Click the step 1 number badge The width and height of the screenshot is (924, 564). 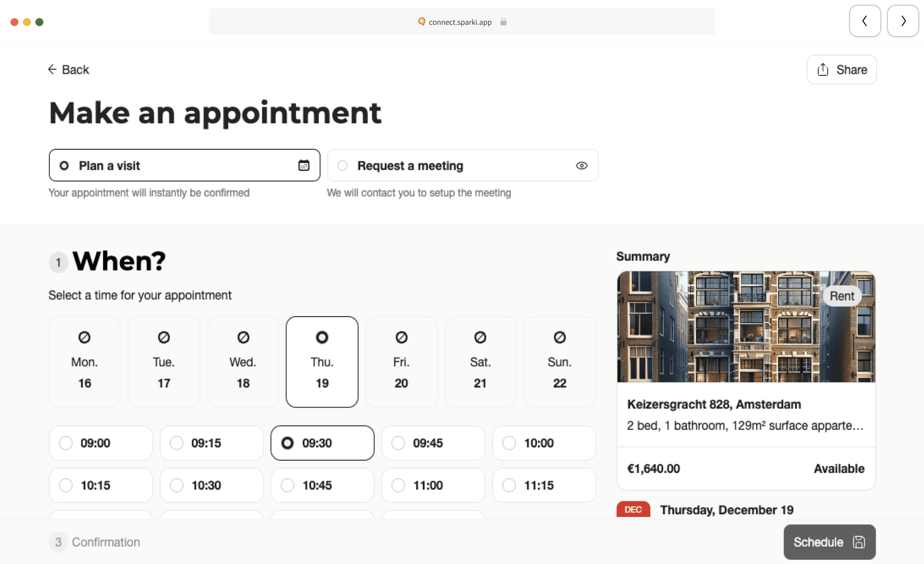(x=58, y=262)
